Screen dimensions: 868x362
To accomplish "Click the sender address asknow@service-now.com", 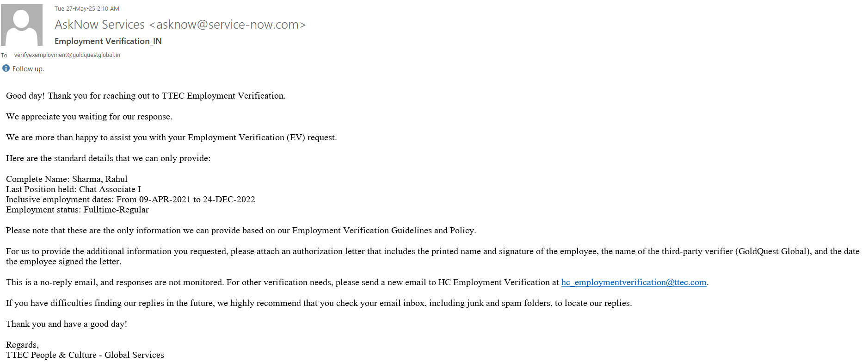I will [228, 25].
